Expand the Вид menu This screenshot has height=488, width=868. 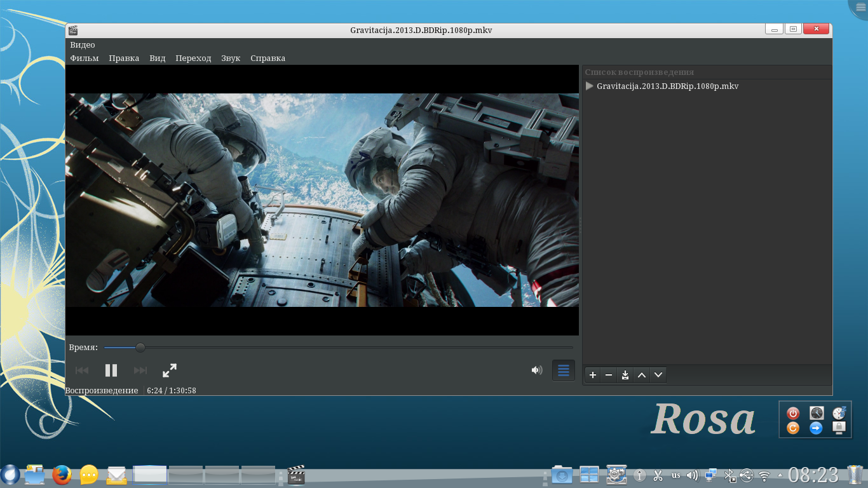(158, 58)
